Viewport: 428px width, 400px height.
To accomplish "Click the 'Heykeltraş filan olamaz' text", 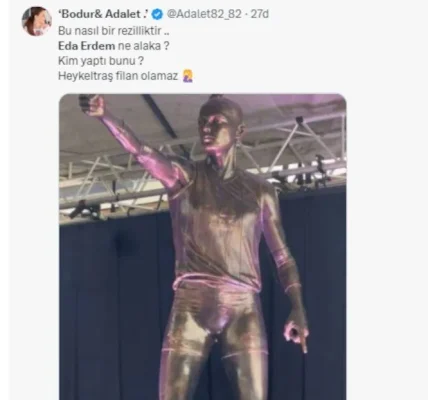I will point(118,76).
